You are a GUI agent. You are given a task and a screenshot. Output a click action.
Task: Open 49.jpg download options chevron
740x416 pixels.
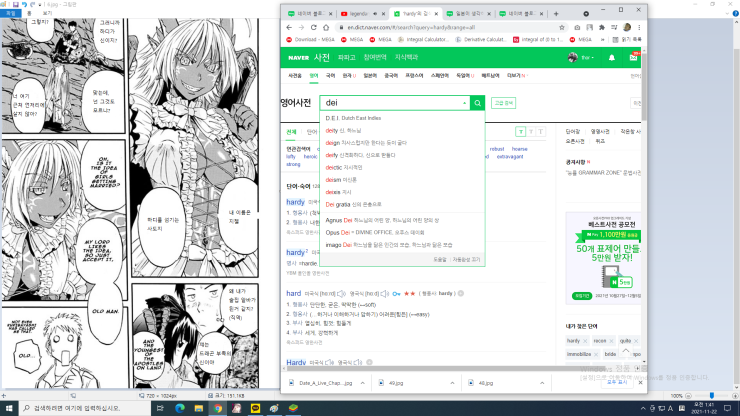pyautogui.click(x=452, y=383)
